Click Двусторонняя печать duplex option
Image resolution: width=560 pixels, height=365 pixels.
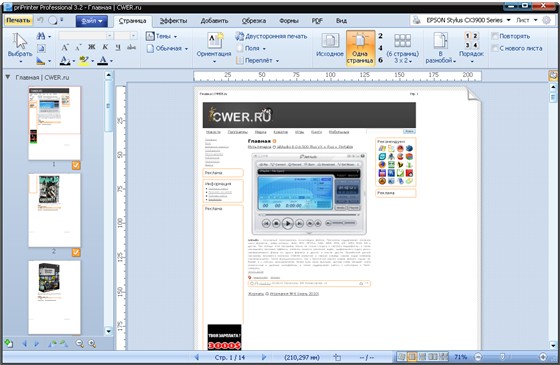(271, 36)
